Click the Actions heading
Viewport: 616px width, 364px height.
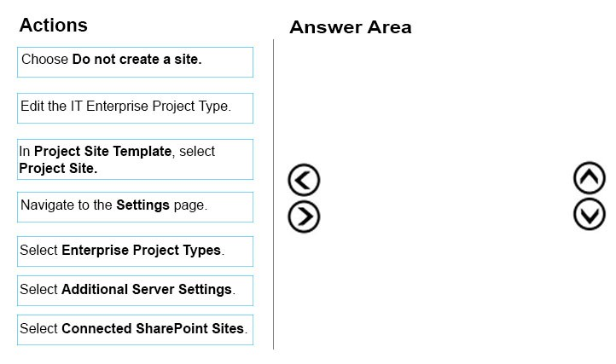pos(54,25)
